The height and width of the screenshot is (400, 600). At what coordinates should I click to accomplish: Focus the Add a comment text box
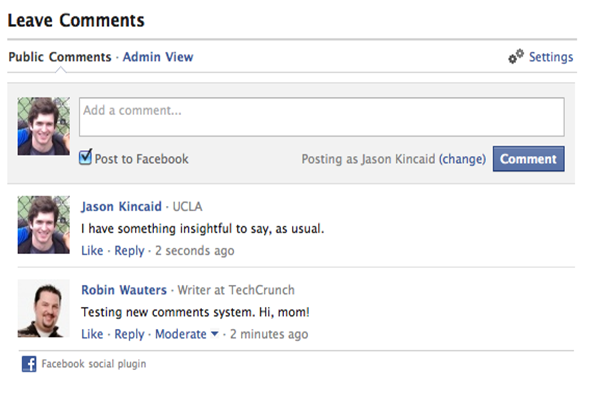pos(321,117)
